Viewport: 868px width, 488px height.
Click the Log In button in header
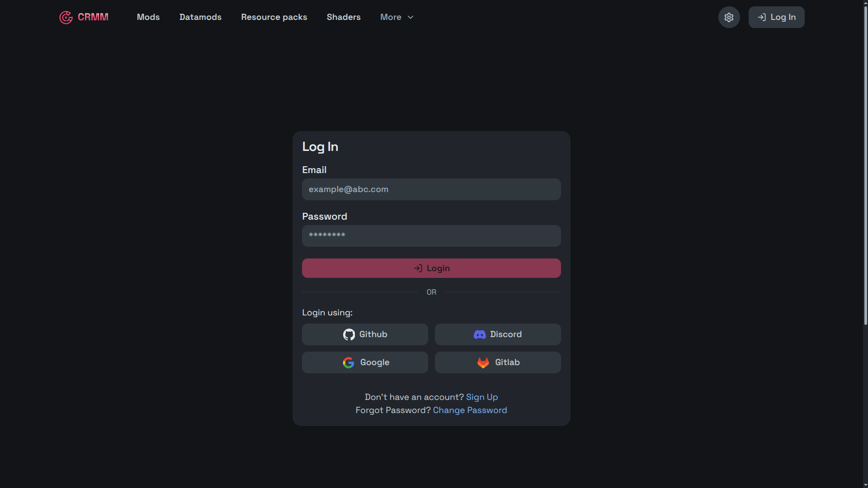click(776, 17)
